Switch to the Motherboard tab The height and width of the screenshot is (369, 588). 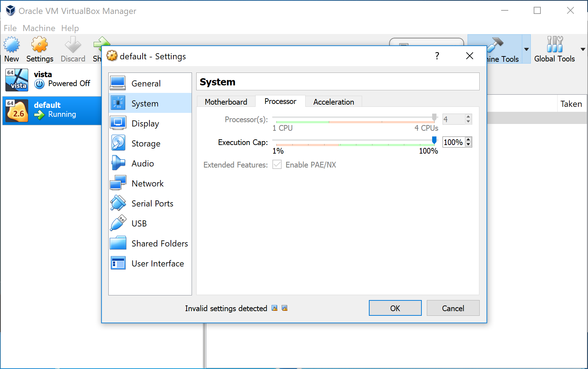click(x=226, y=102)
